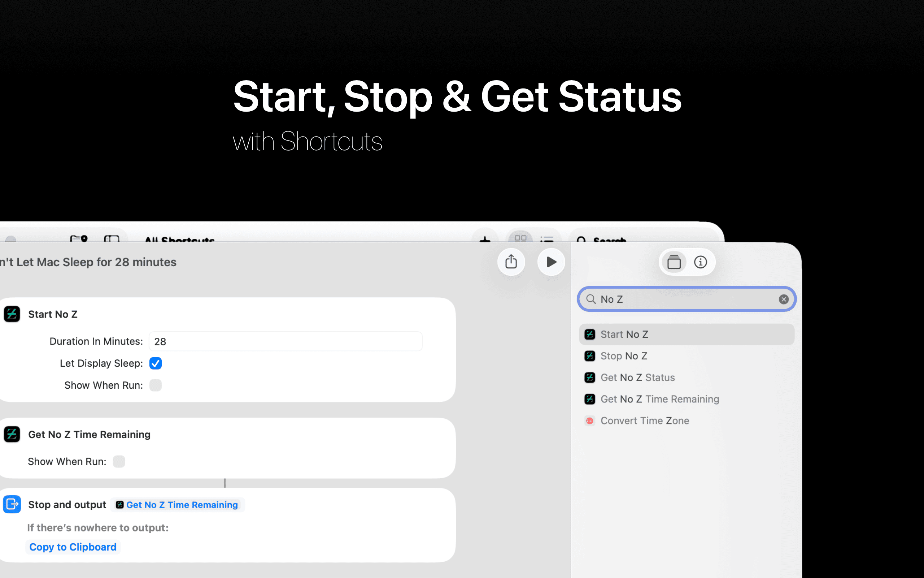Open the shortcut details info icon
Viewport: 924px width, 578px height.
pos(701,262)
